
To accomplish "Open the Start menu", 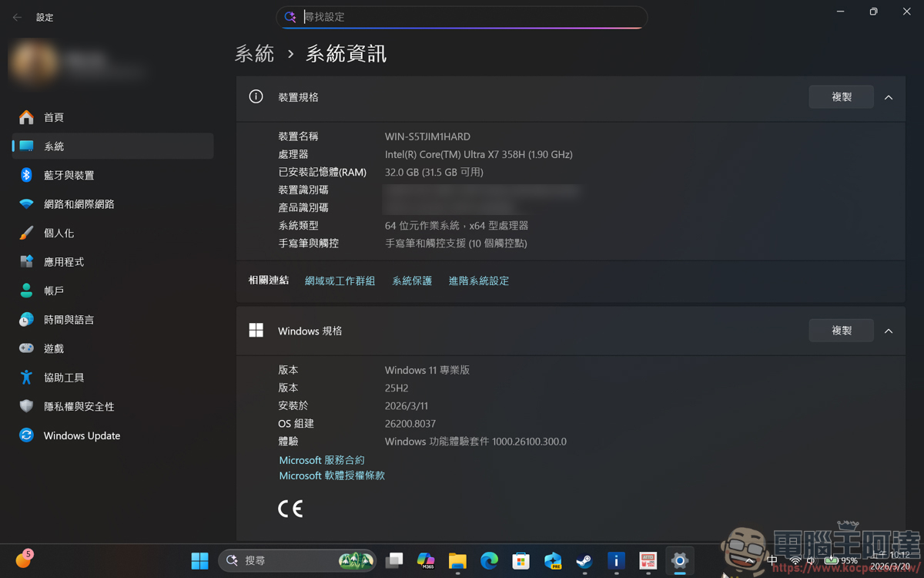I will tap(199, 560).
